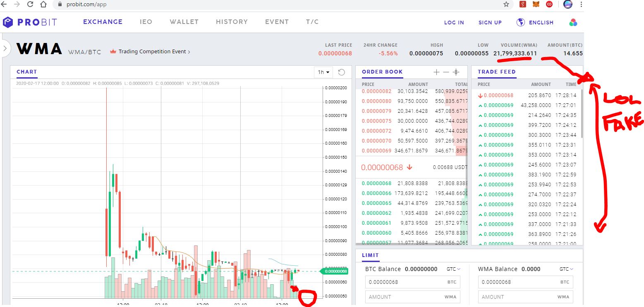This screenshot has width=644, height=307.
Task: Open the colorful theme circles icon
Action: click(x=573, y=22)
